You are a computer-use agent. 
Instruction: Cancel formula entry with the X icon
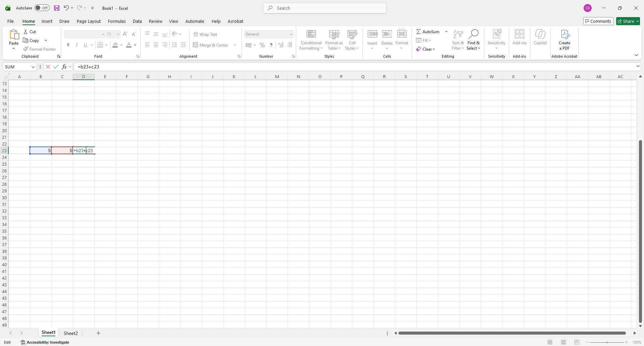click(x=48, y=67)
